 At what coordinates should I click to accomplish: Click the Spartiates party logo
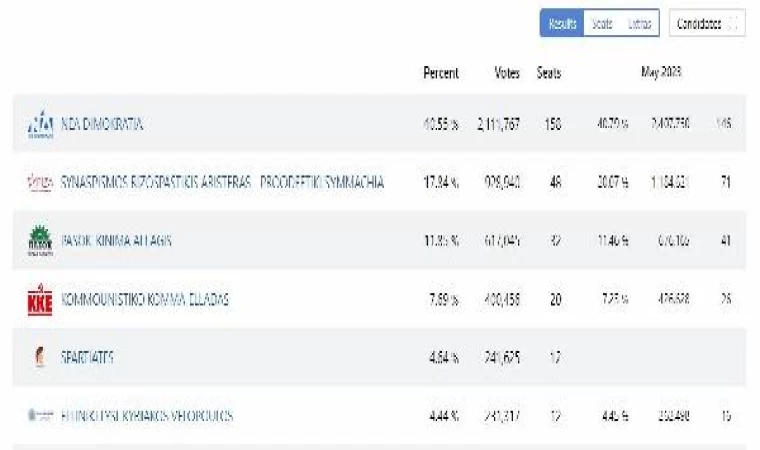tap(40, 357)
